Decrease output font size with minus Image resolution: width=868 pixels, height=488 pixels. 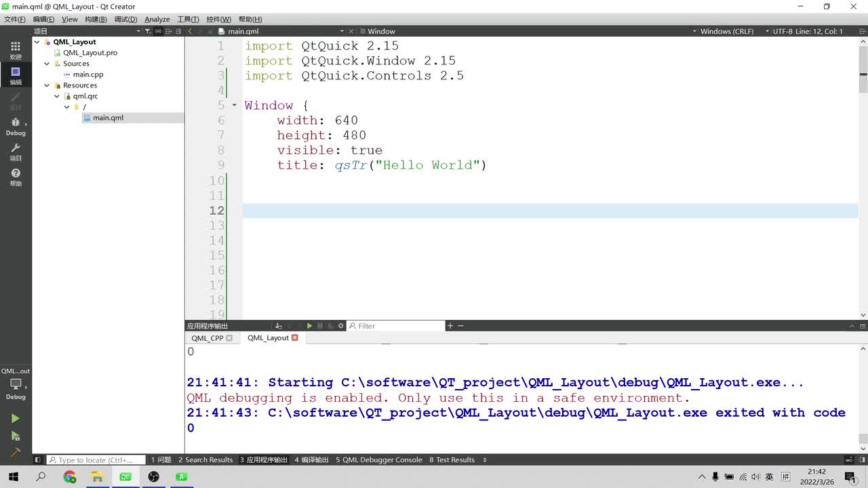coord(460,326)
